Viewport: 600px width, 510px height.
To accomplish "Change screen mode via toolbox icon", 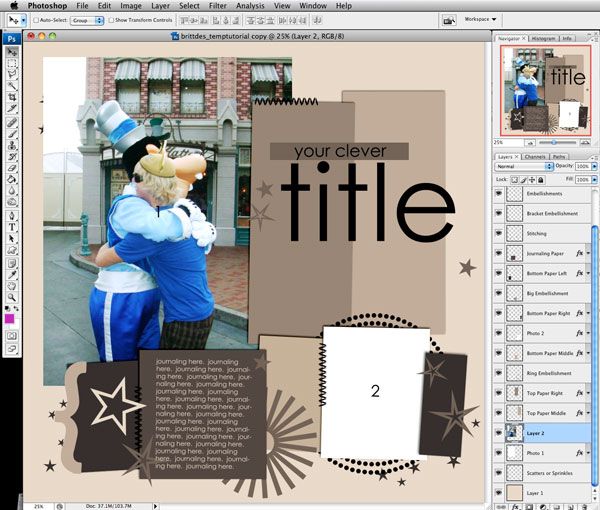I will [x=12, y=349].
